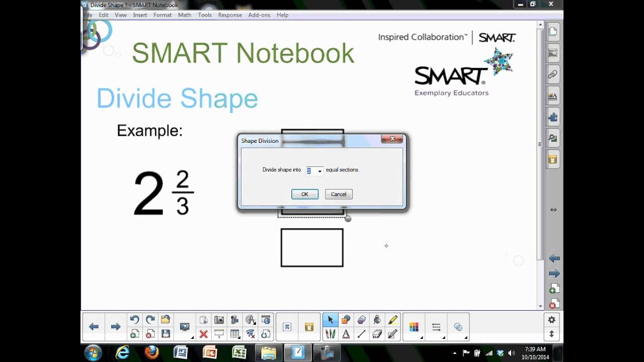Select the Text tool with letter A
Viewport: 644px width, 362px height.
(346, 334)
